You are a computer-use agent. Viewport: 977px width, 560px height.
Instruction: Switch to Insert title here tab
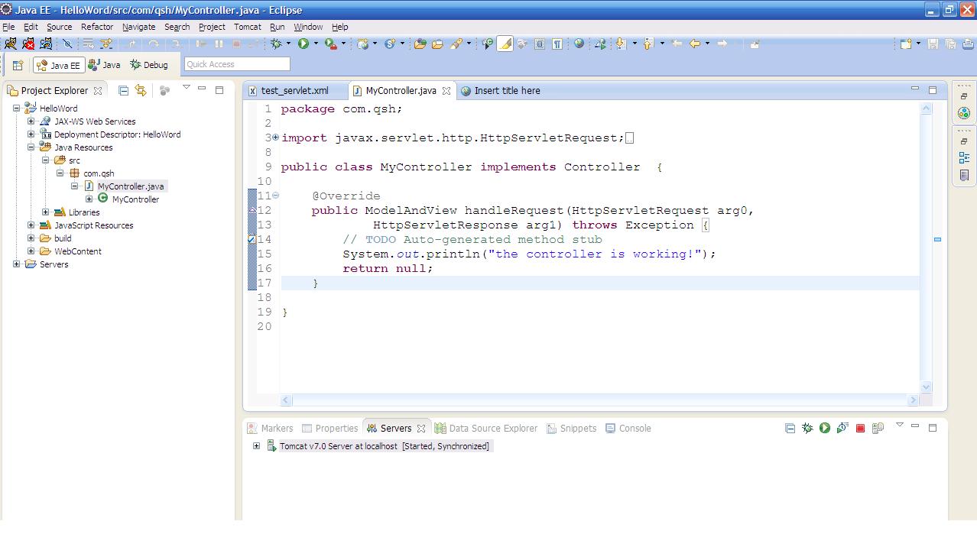[501, 90]
